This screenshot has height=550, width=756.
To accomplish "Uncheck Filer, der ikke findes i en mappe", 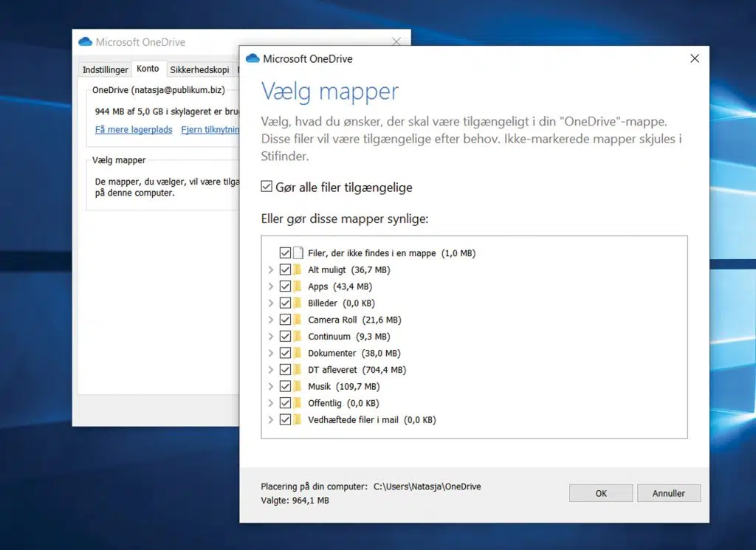I will click(x=285, y=252).
